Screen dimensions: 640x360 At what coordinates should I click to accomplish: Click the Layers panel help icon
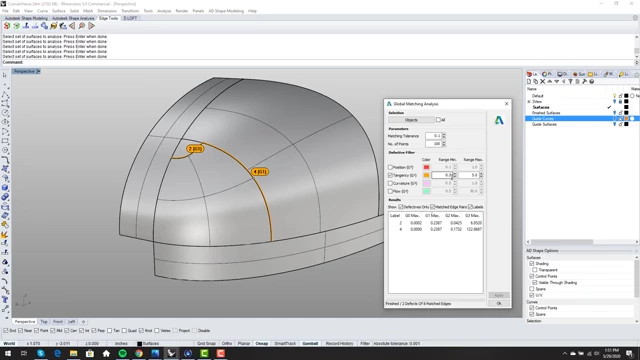click(591, 82)
